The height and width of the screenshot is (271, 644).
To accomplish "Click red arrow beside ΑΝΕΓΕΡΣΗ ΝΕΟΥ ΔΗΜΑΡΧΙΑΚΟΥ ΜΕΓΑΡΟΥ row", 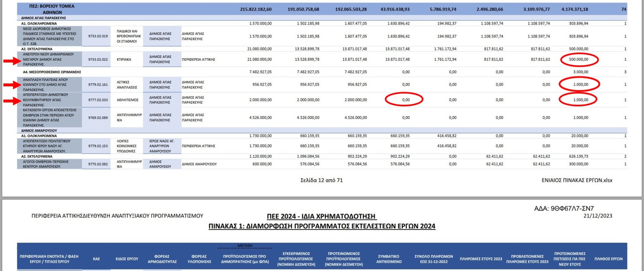I will point(13,61).
